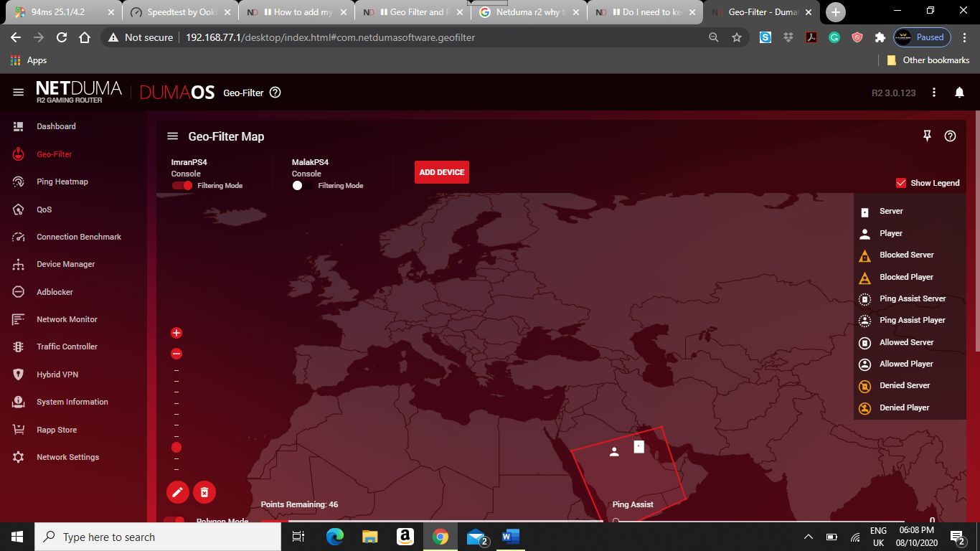Open Geo-Filter Map panel help icon
This screenshot has height=551, width=980.
click(x=951, y=136)
